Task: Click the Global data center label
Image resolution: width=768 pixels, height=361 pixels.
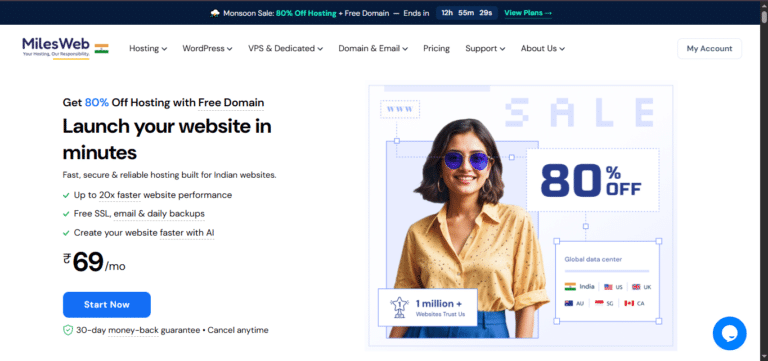Action: coord(593,260)
